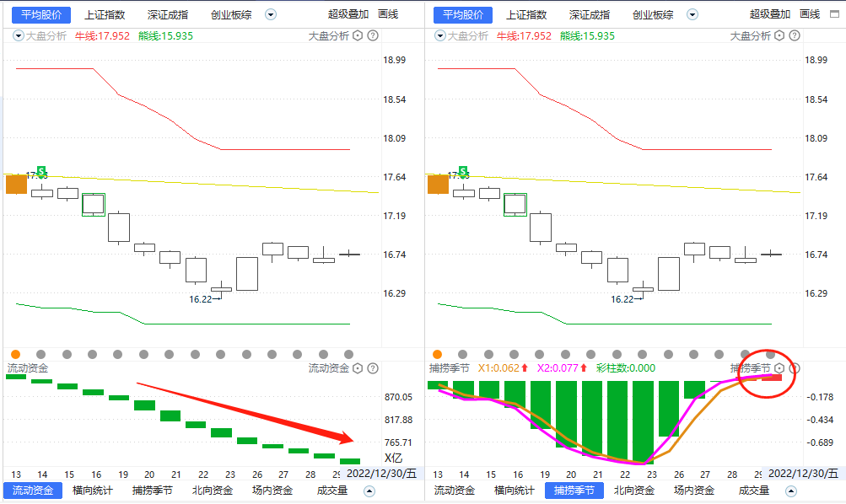
Task: Click 牛线:17.952 value in left chart
Action: click(x=102, y=36)
